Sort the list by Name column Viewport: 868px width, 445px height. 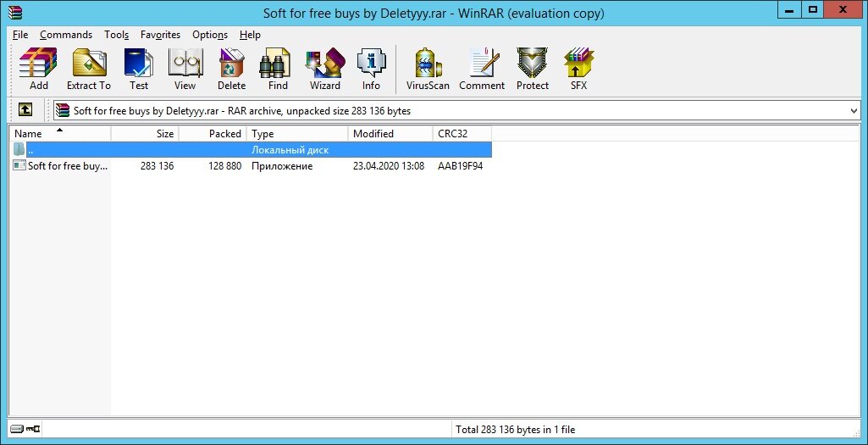click(60, 134)
